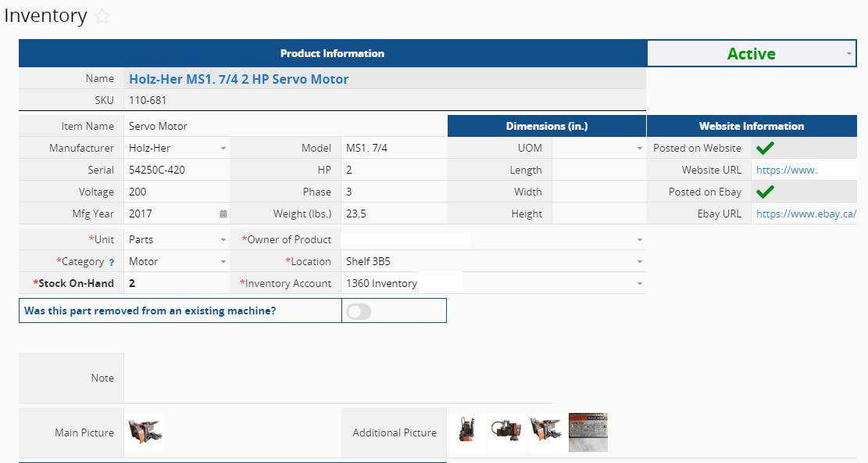Click the Inventory page title
This screenshot has height=463, width=868.
45,16
